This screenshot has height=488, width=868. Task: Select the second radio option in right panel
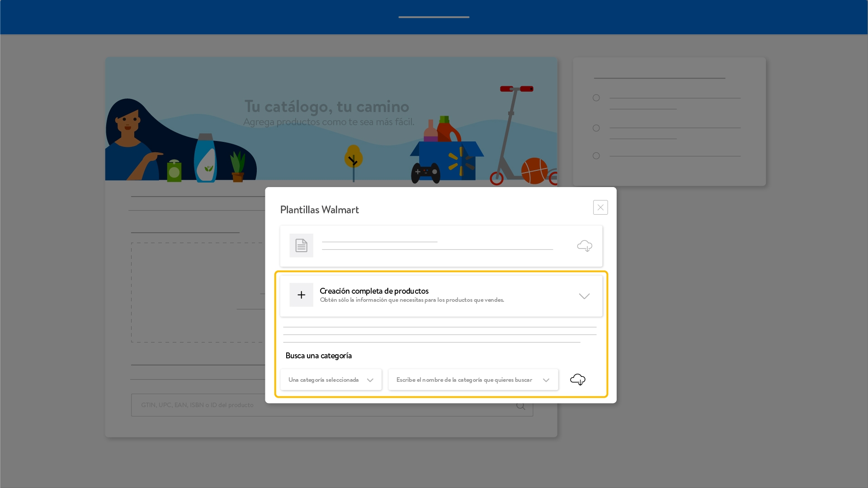coord(596,128)
